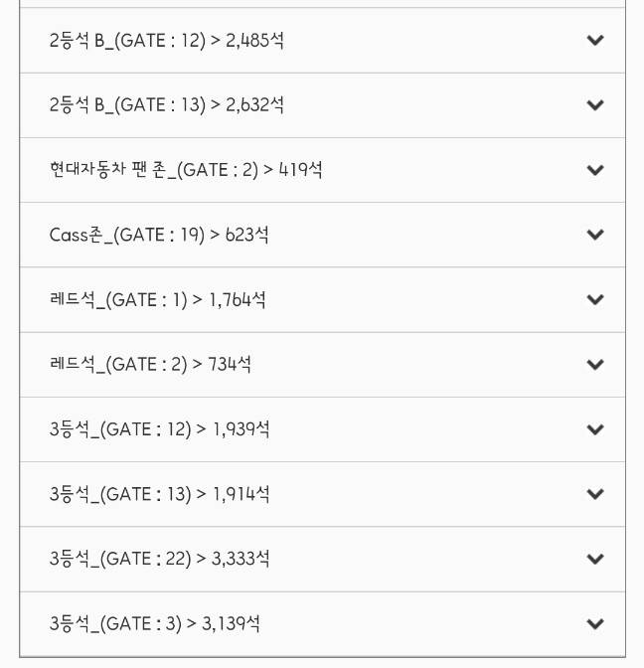Select 현대자동차 팬 존 GATE 2 419석 text

(186, 170)
